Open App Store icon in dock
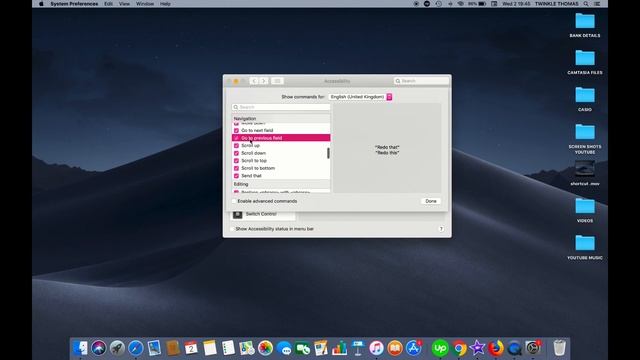Image resolution: width=640 pixels, height=360 pixels. point(413,348)
